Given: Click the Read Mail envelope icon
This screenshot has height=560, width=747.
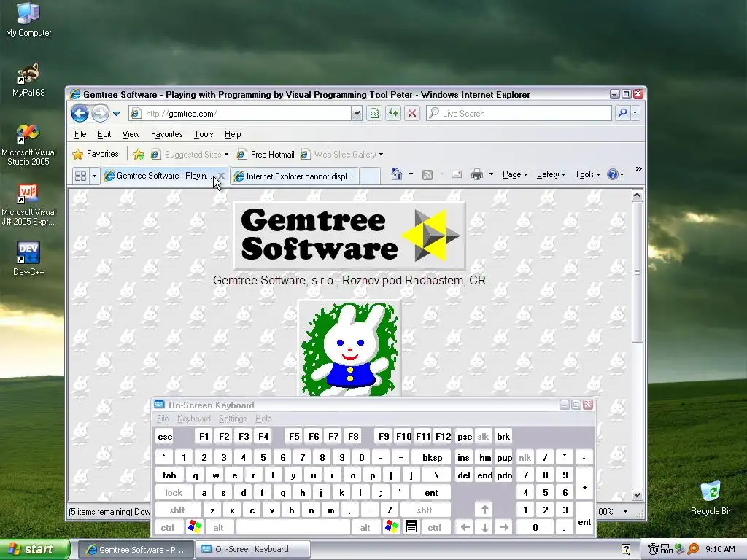Looking at the screenshot, I should tap(457, 174).
